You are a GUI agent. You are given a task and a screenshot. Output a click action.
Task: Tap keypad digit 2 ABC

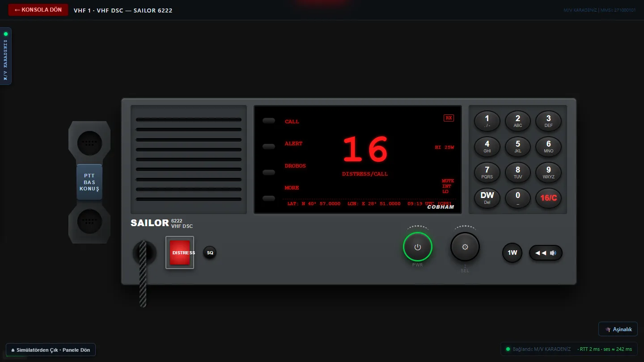(x=518, y=121)
